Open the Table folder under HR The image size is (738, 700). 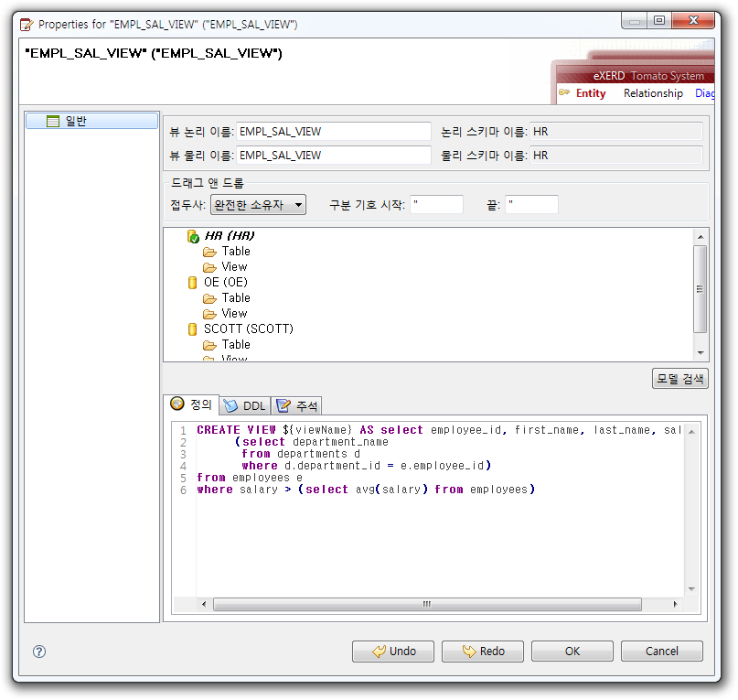(209, 252)
